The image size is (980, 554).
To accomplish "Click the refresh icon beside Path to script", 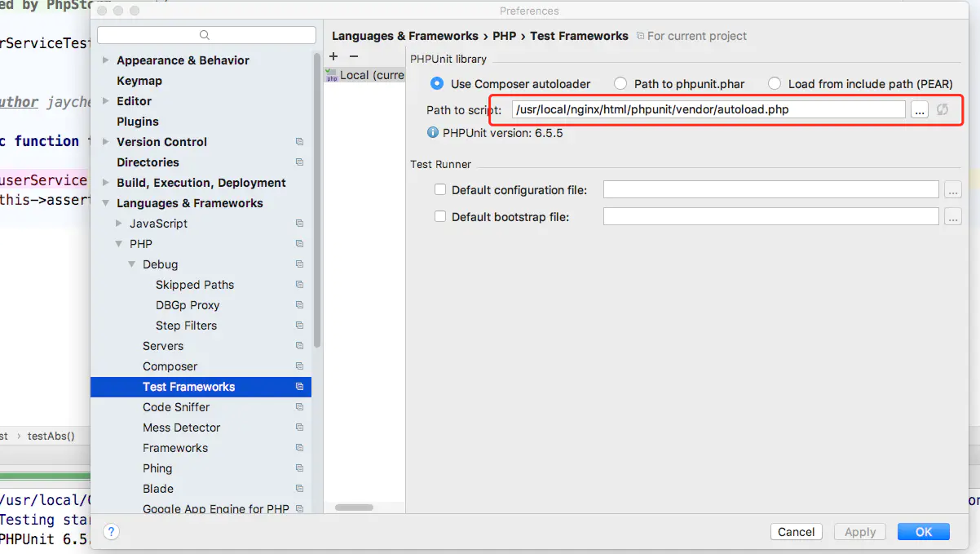I will pos(942,109).
